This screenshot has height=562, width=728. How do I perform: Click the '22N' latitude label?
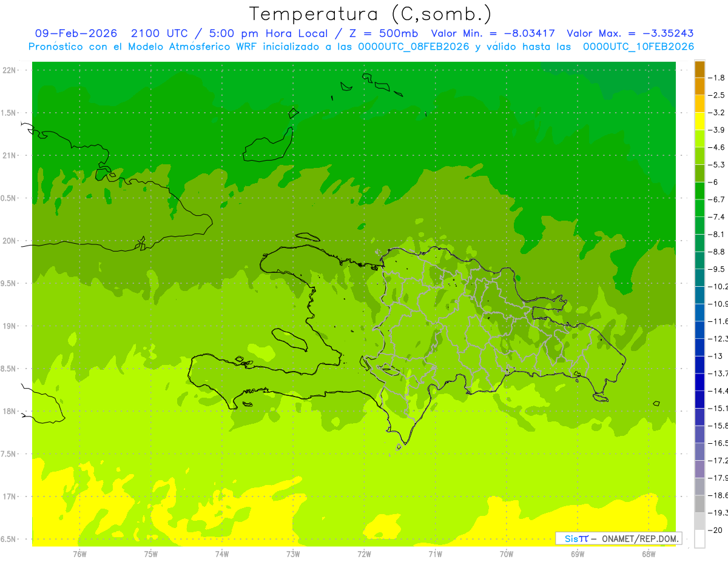9,70
